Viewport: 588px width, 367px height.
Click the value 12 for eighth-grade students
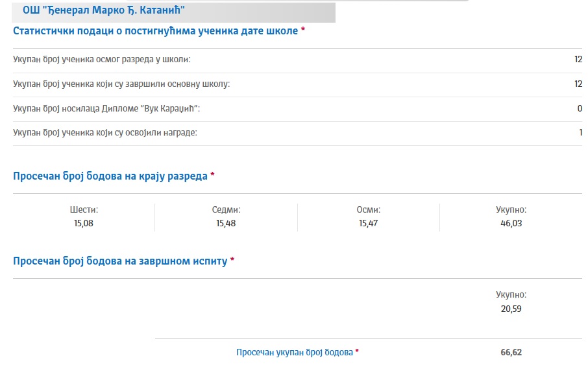(578, 59)
